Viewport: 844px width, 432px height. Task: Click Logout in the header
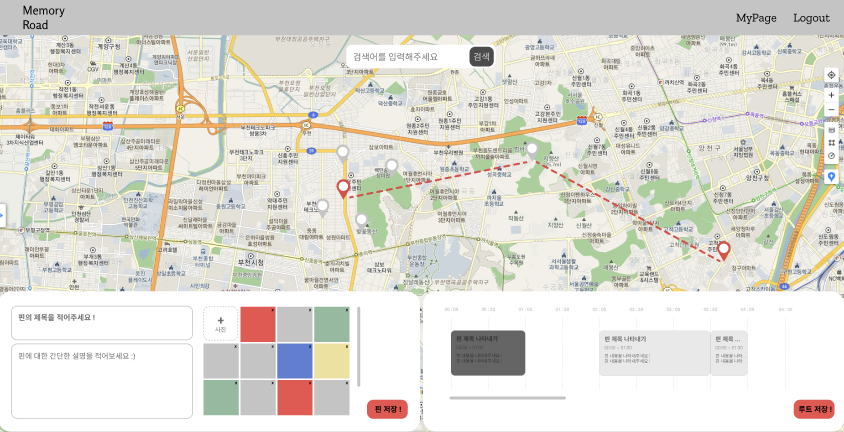(811, 18)
